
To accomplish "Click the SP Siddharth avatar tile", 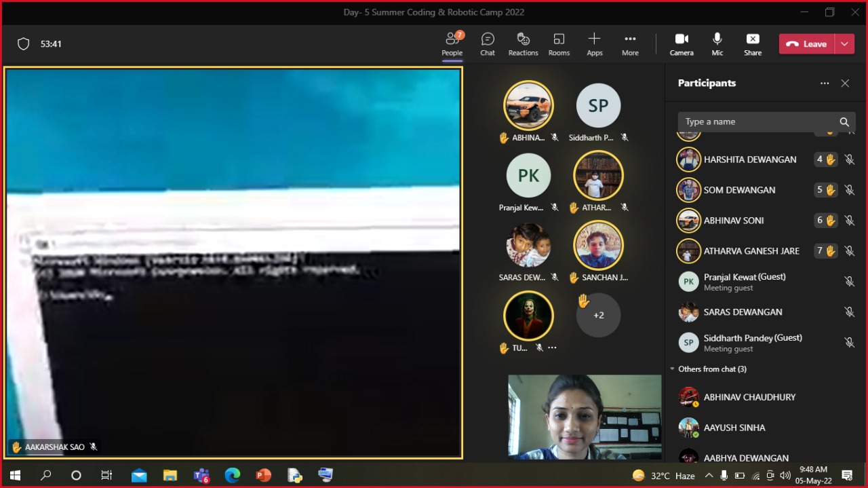I will tap(598, 106).
